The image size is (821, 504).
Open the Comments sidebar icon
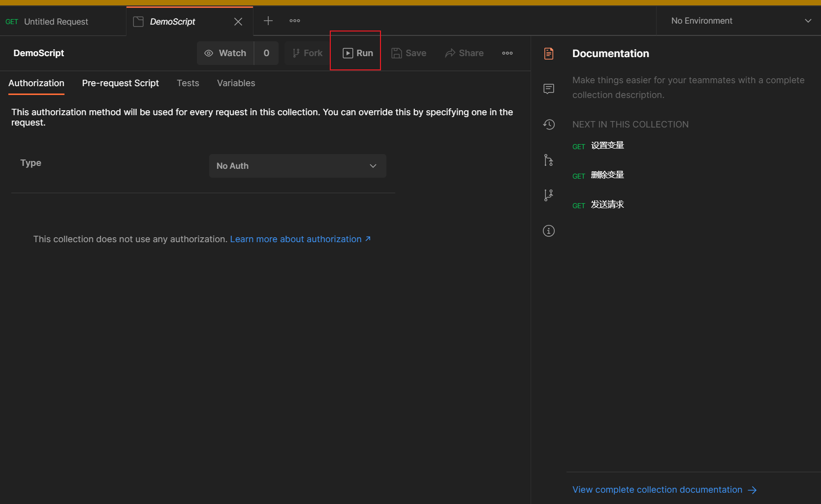click(549, 89)
